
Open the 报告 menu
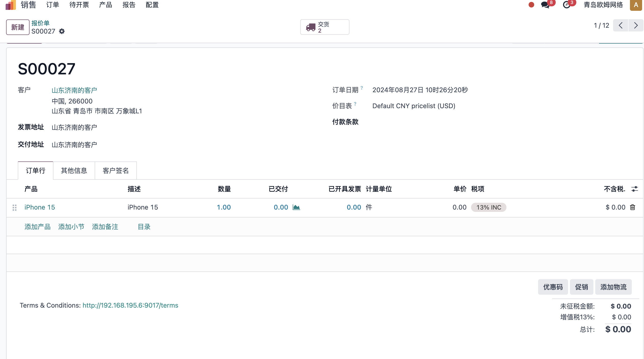pos(129,5)
